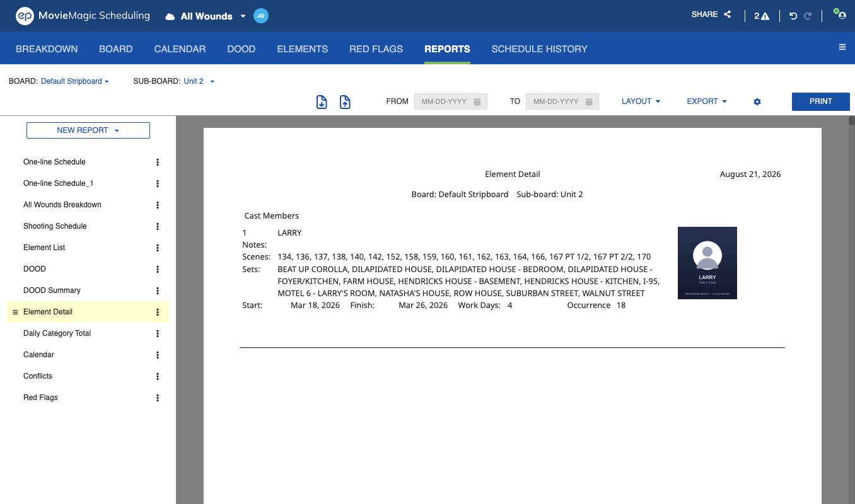Open the SCHEDULE HISTORY tab

pyautogui.click(x=539, y=49)
